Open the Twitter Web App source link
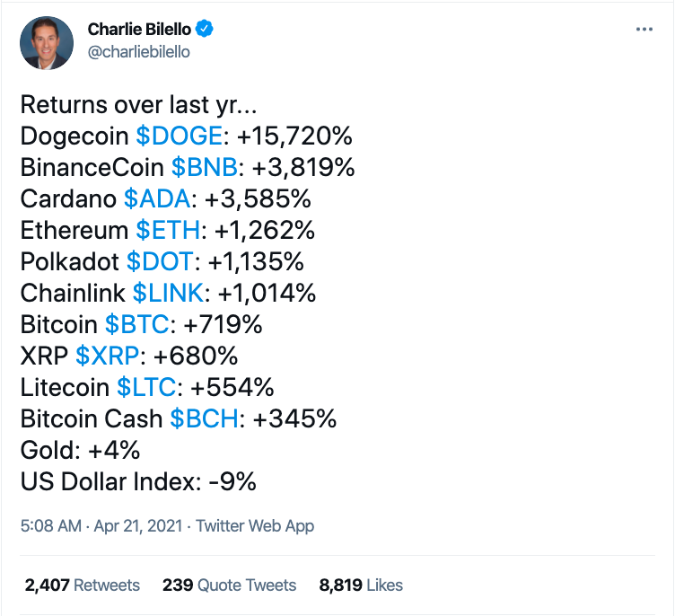 [255, 526]
